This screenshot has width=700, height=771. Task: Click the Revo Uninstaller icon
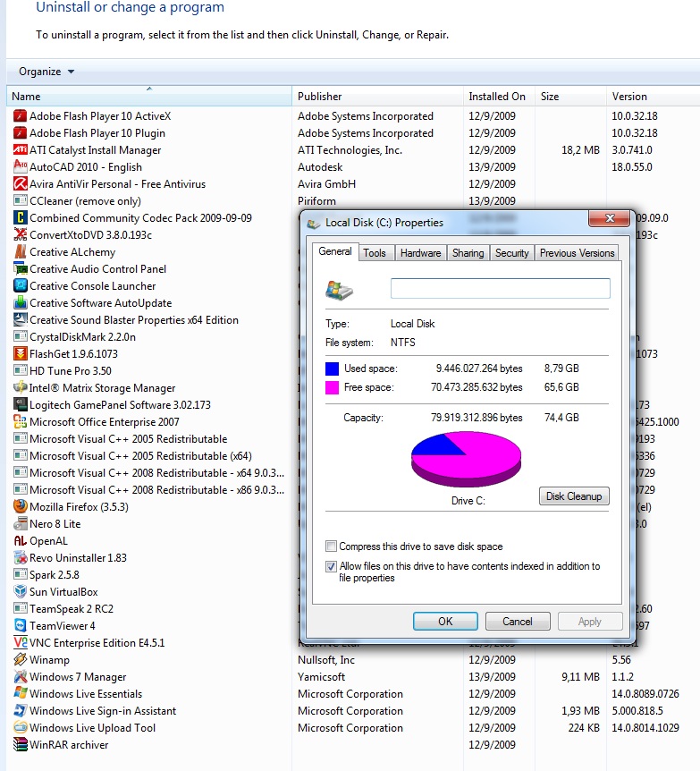tap(21, 557)
